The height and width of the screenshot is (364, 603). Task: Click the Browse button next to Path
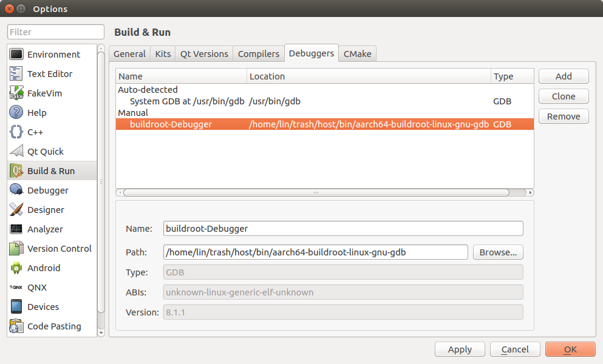coord(498,252)
